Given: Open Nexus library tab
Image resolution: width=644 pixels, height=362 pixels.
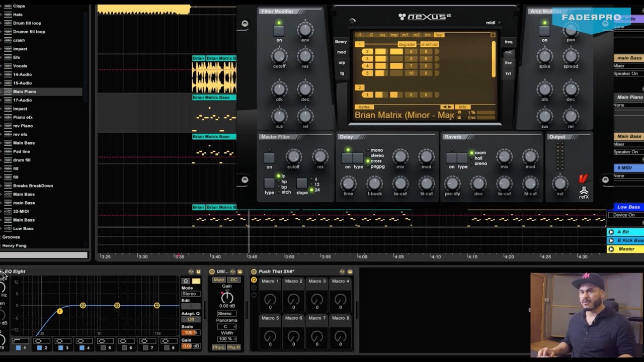Looking at the screenshot, I should pos(341,42).
